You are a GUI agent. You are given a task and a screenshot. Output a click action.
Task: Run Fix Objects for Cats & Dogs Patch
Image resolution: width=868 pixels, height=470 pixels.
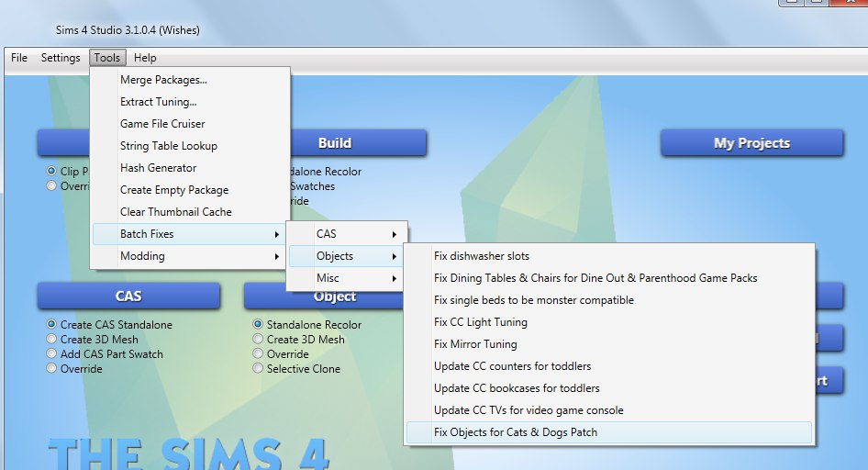pos(609,432)
